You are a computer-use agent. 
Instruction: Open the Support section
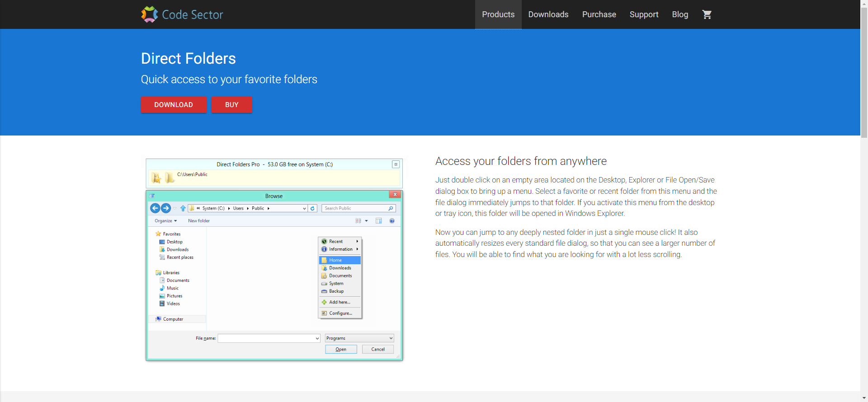tap(644, 14)
